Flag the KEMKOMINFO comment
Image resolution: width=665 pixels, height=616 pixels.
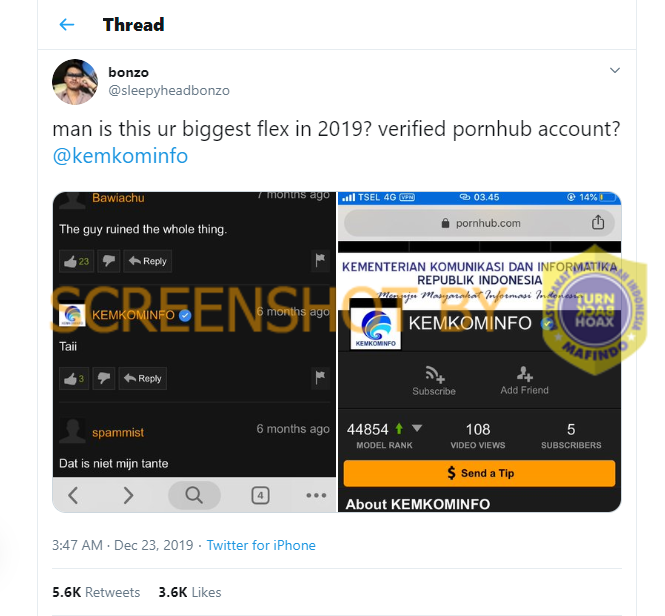(x=321, y=378)
